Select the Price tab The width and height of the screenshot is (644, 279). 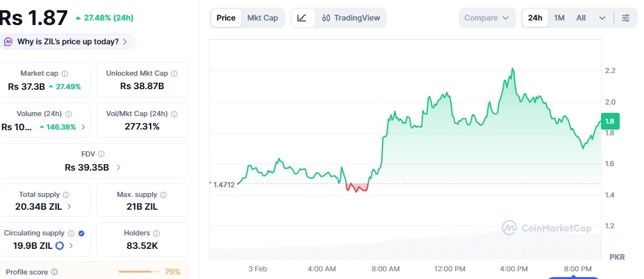click(226, 18)
